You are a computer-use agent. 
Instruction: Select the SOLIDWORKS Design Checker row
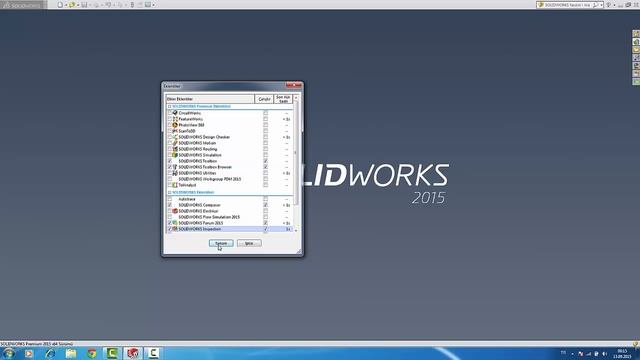pos(229,137)
